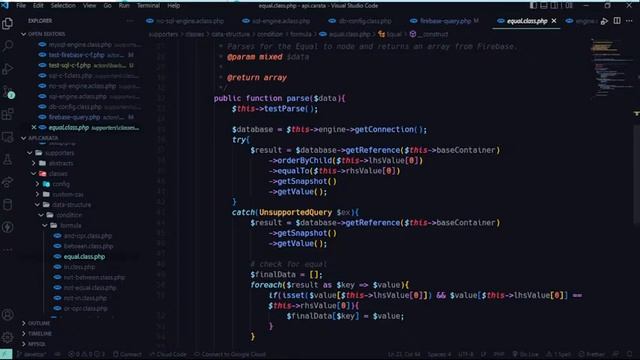
Task: Click Prettier in the status bar
Action: pos(592,354)
